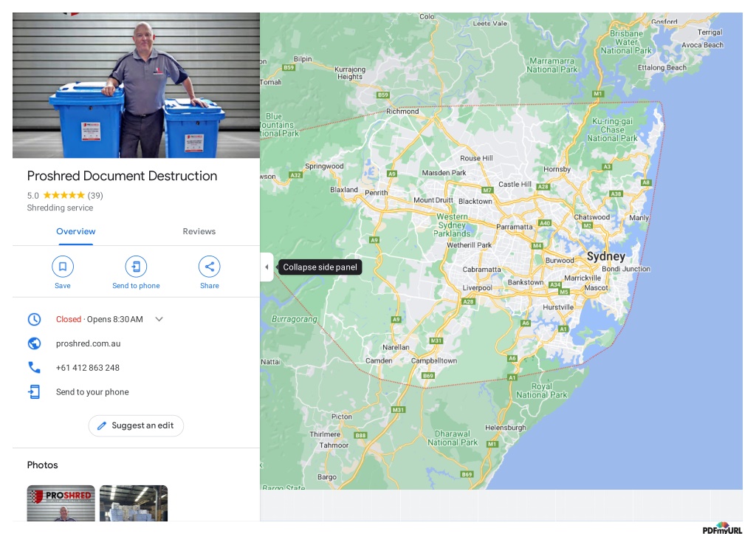Click Marramarra National Park label
This screenshot has width=756, height=534.
pyautogui.click(x=552, y=65)
